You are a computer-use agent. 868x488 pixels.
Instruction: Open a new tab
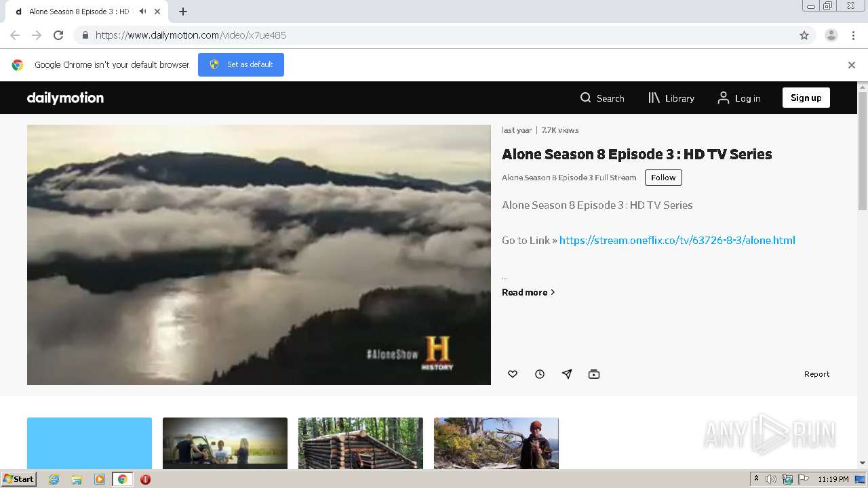183,12
